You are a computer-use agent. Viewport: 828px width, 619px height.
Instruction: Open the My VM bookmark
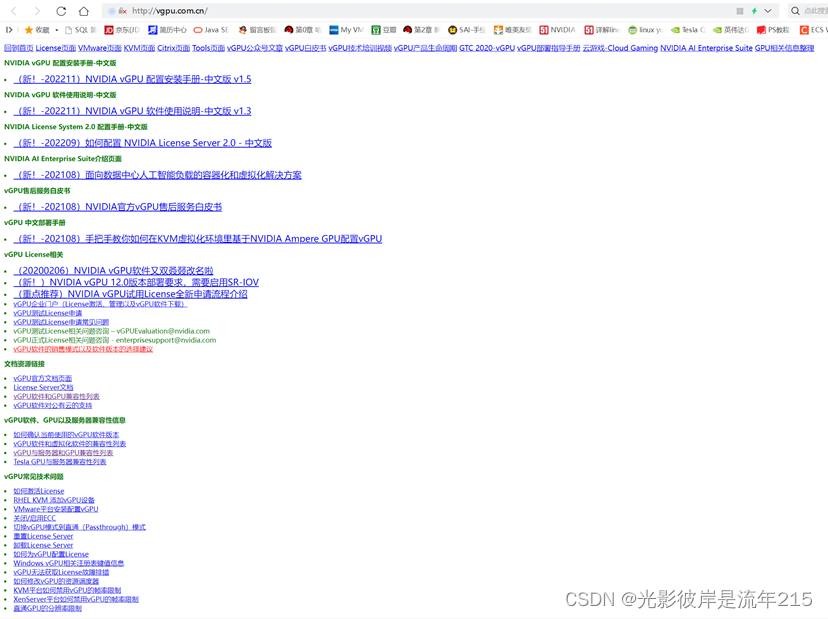click(x=346, y=30)
